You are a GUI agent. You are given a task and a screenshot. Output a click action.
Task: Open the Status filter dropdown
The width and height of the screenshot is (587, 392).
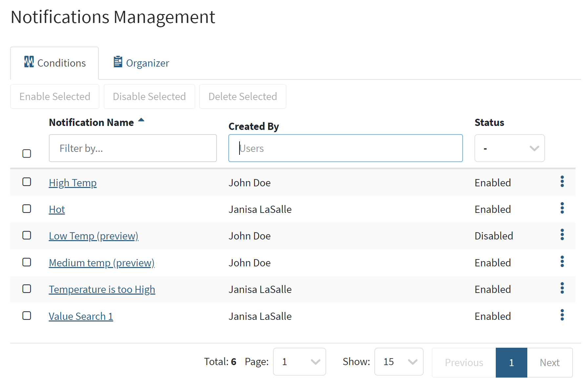click(509, 148)
